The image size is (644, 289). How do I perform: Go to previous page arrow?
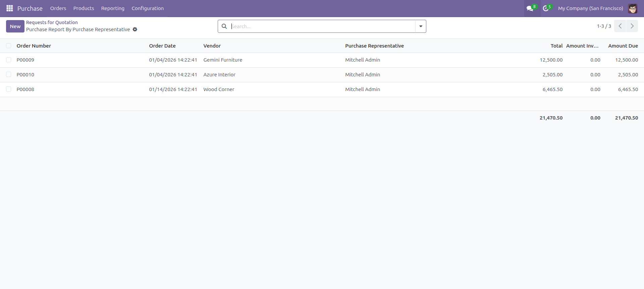[620, 26]
